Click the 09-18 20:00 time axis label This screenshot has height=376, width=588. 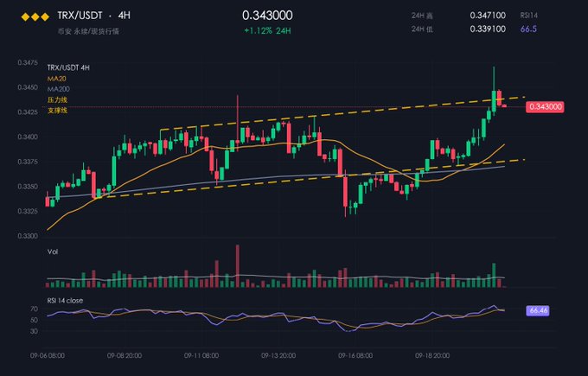(432, 355)
